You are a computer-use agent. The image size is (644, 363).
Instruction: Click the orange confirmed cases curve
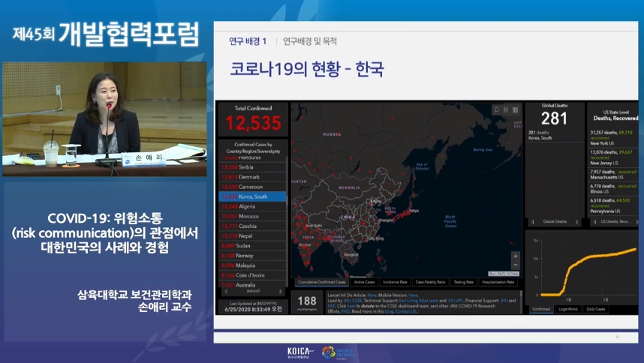point(589,271)
